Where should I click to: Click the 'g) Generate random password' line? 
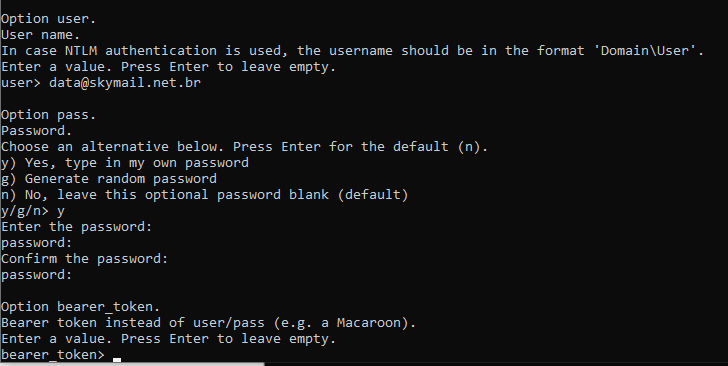[109, 179]
